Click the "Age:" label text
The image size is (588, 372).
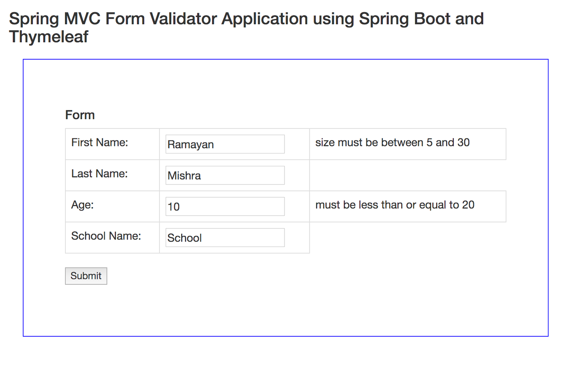83,205
